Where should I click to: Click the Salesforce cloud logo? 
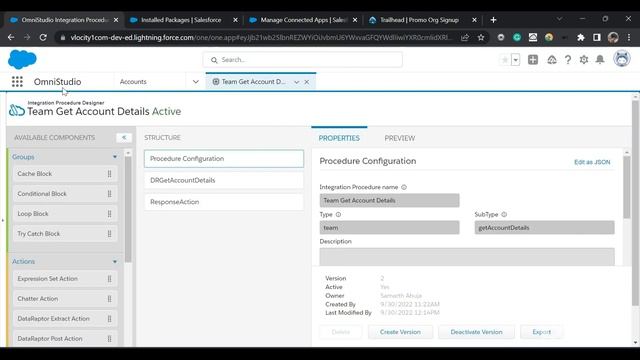click(22, 59)
